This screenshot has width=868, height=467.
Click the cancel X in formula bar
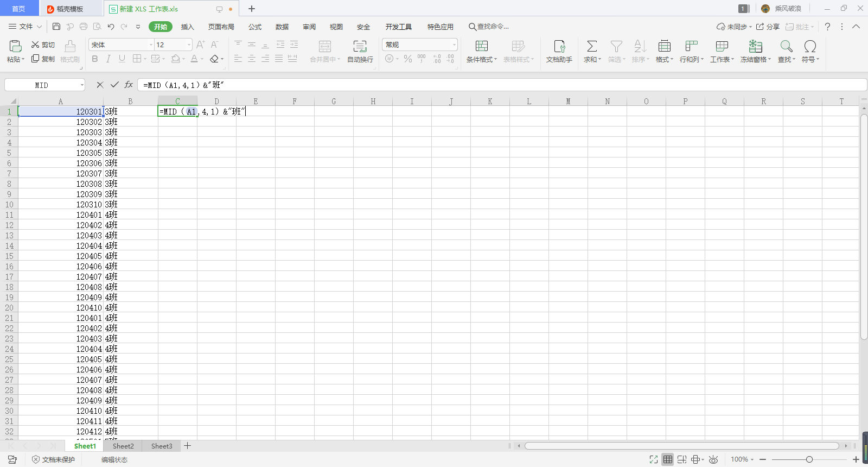[100, 85]
